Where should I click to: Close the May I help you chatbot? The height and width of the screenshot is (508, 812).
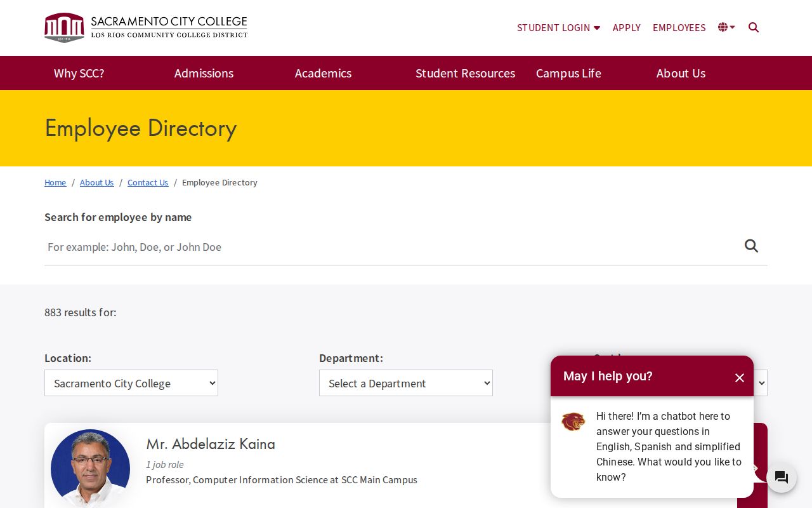tap(739, 378)
